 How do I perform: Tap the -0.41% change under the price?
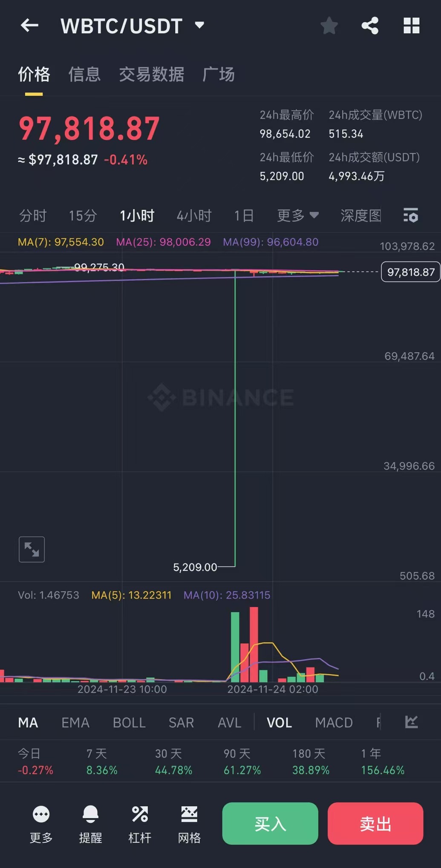pyautogui.click(x=126, y=160)
